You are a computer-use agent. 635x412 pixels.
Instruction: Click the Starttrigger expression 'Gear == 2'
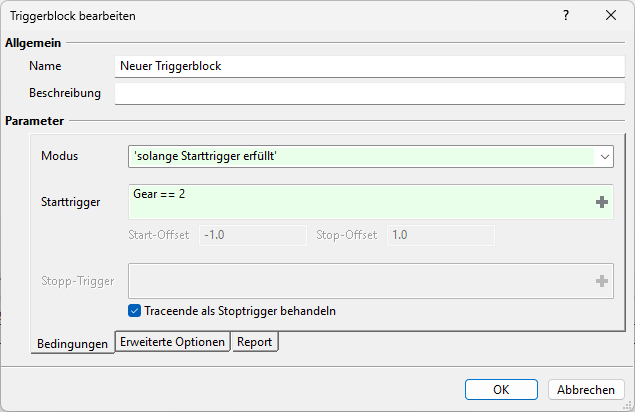159,194
